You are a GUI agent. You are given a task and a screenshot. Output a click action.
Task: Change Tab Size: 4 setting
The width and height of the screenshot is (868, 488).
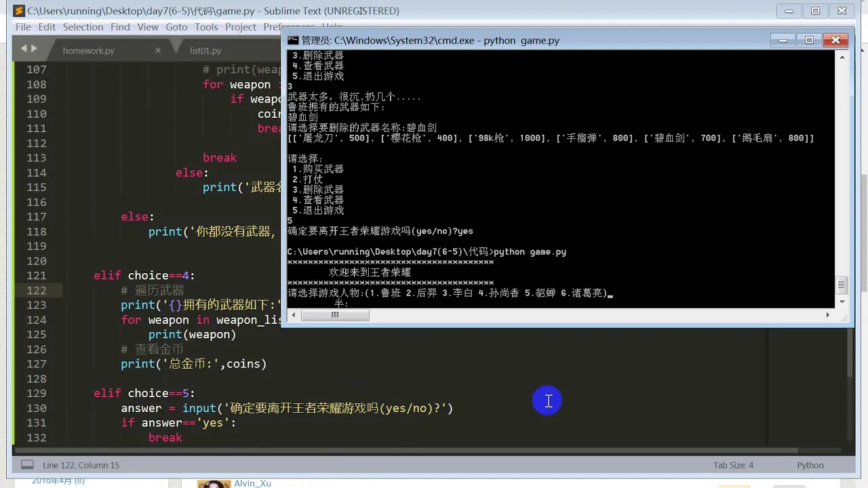click(733, 465)
